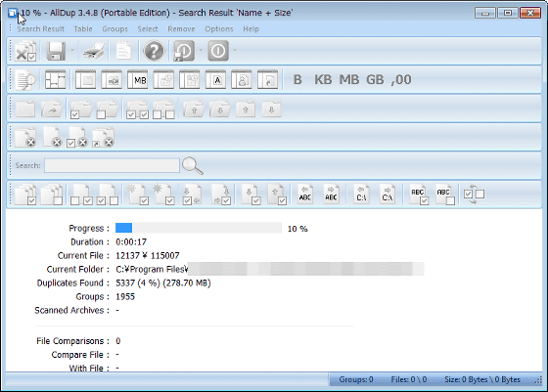Toggle the letter A column icon
Image resolution: width=548 pixels, height=392 pixels.
point(215,80)
